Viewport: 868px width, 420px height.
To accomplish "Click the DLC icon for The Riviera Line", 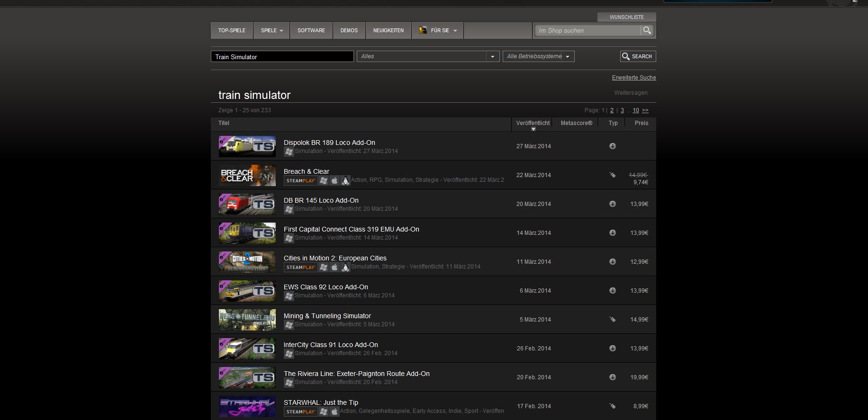I will [x=613, y=377].
